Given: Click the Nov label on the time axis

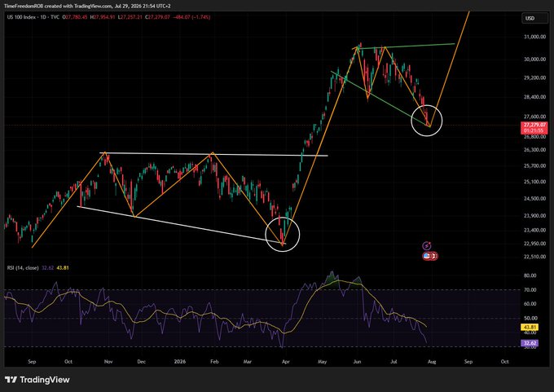Looking at the screenshot, I should [x=108, y=362].
